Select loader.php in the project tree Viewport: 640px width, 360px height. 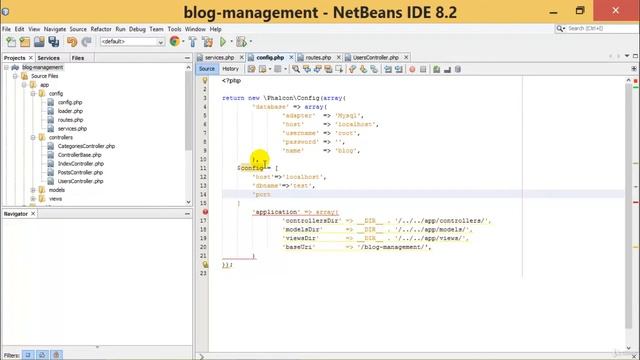[70, 111]
